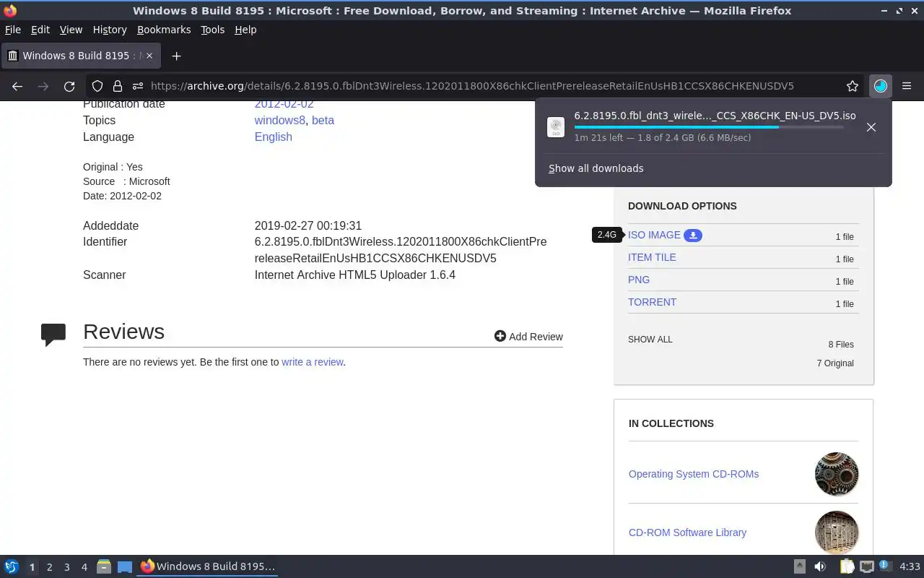
Task: Click the 8 Files count text
Action: [841, 345]
